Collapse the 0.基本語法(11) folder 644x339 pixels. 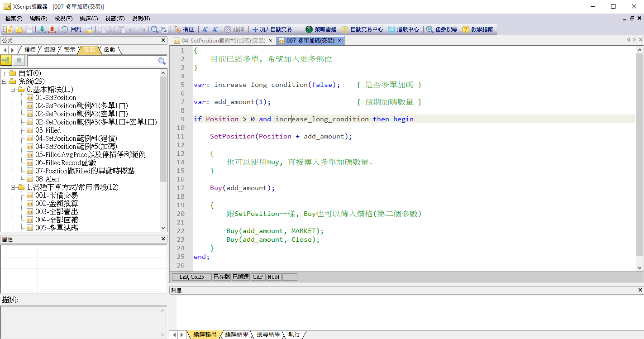13,90
